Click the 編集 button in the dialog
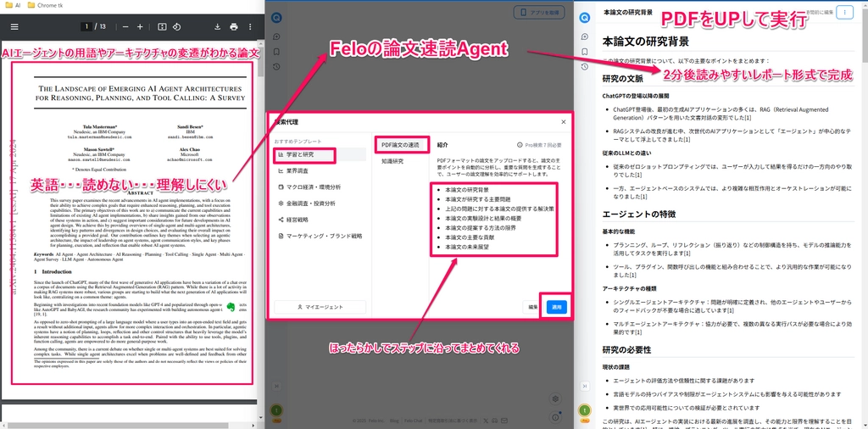The width and height of the screenshot is (868, 429). click(x=532, y=307)
